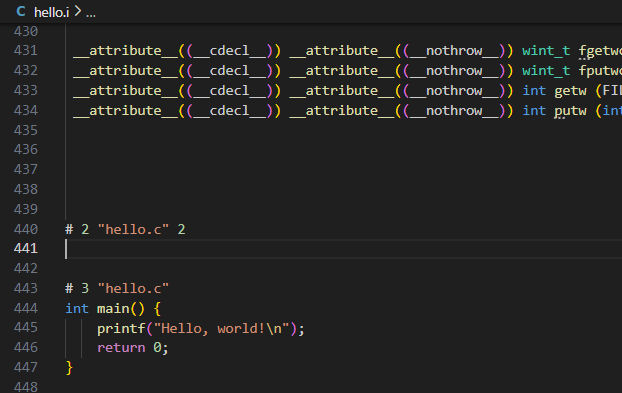Click the # 3 "hello.c" line marker
This screenshot has height=393, width=622.
click(117, 289)
